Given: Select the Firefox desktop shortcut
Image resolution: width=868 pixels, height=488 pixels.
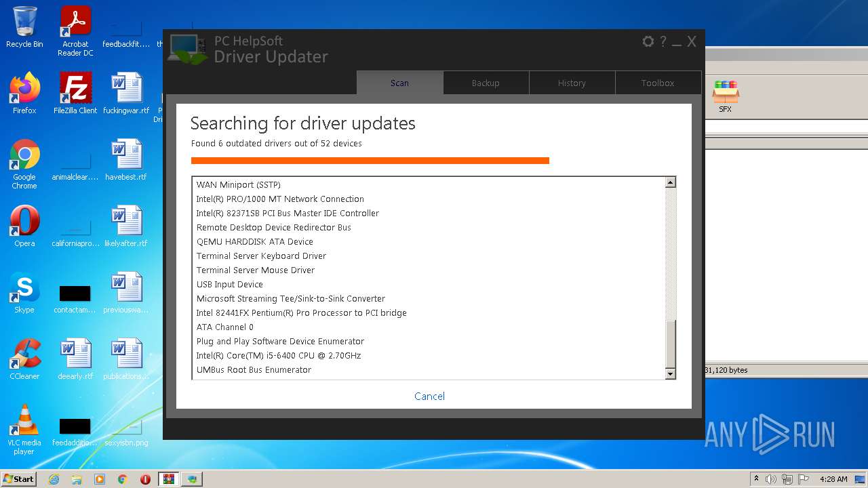Looking at the screenshot, I should click(x=24, y=94).
